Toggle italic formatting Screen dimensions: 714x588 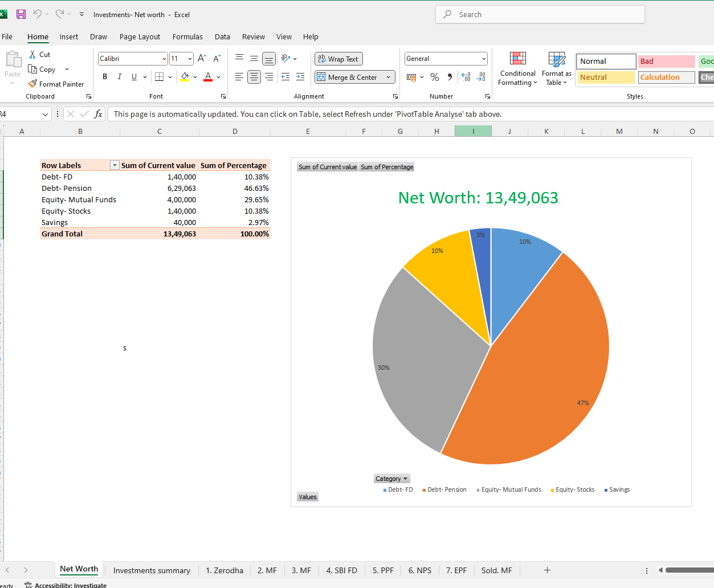click(x=119, y=77)
